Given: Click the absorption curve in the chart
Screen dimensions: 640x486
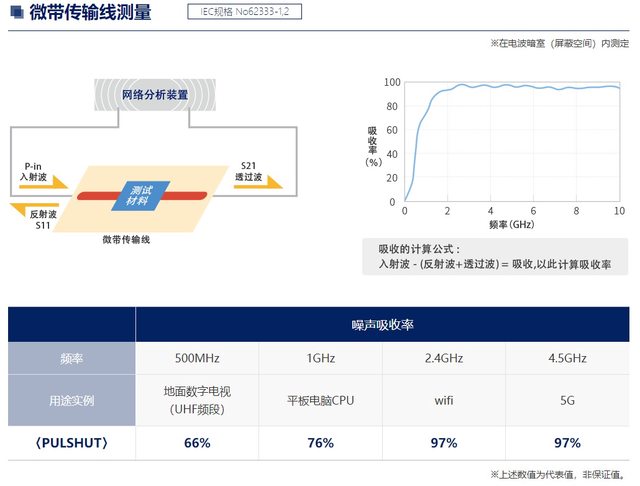Looking at the screenshot, I should (500, 87).
